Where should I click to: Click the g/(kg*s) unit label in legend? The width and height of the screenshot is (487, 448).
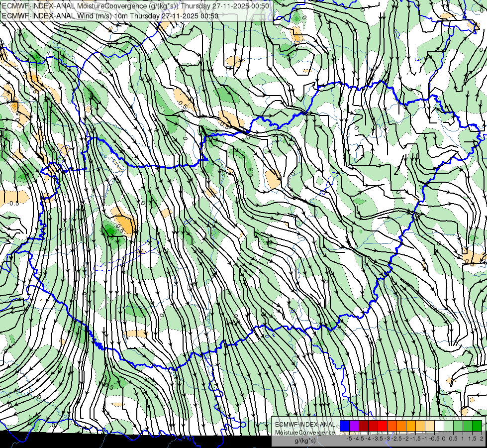305,441
